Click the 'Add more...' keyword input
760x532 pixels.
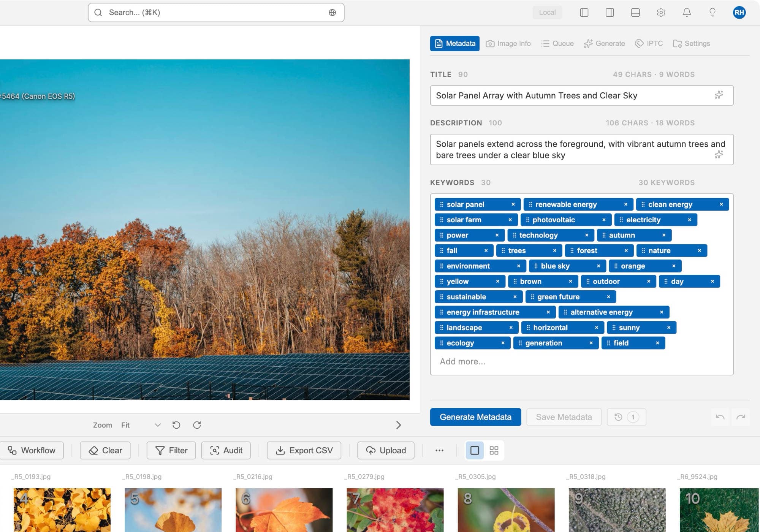click(x=462, y=362)
